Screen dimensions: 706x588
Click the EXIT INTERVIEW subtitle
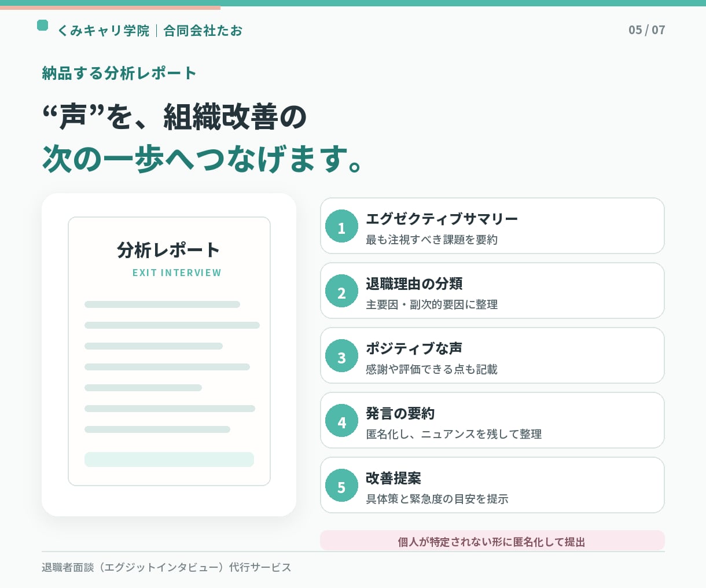pos(177,273)
